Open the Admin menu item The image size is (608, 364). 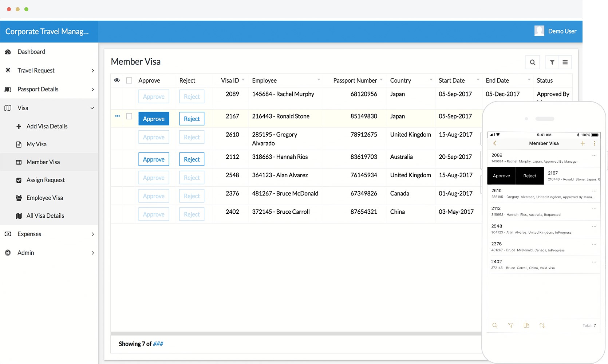(25, 253)
